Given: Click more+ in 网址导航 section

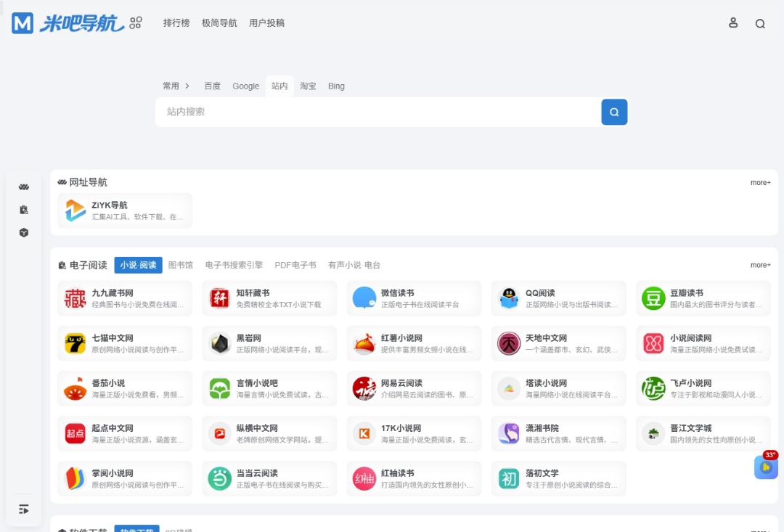Looking at the screenshot, I should pos(760,182).
